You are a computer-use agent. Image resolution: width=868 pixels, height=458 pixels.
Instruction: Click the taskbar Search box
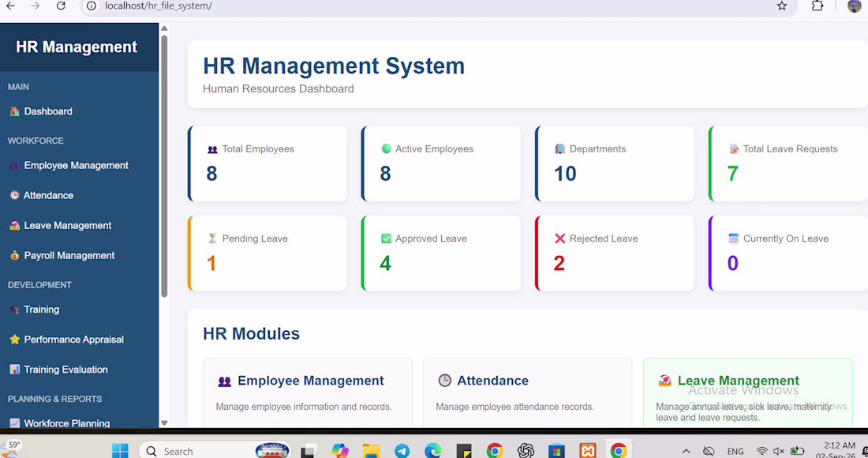(x=215, y=451)
